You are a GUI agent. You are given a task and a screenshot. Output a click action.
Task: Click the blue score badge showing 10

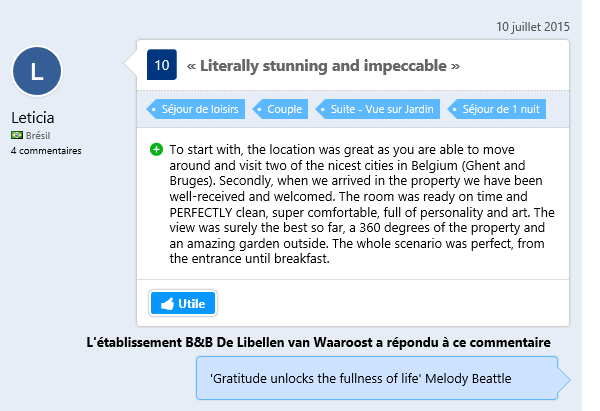[162, 65]
